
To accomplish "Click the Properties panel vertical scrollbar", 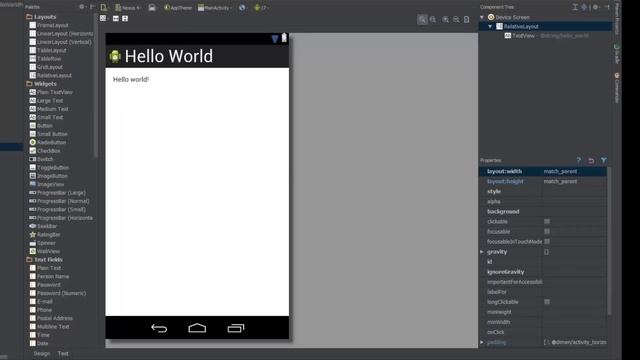I will pos(609,241).
